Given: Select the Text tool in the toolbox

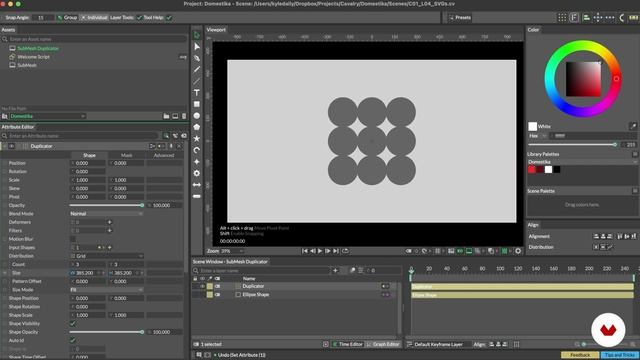Looking at the screenshot, I should [197, 93].
